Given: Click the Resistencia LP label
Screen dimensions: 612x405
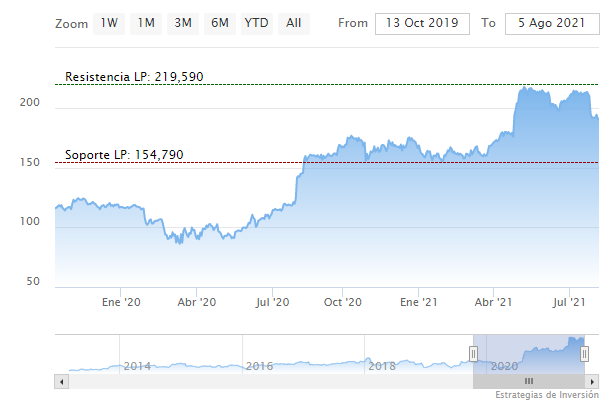Looking at the screenshot, I should coord(134,77).
